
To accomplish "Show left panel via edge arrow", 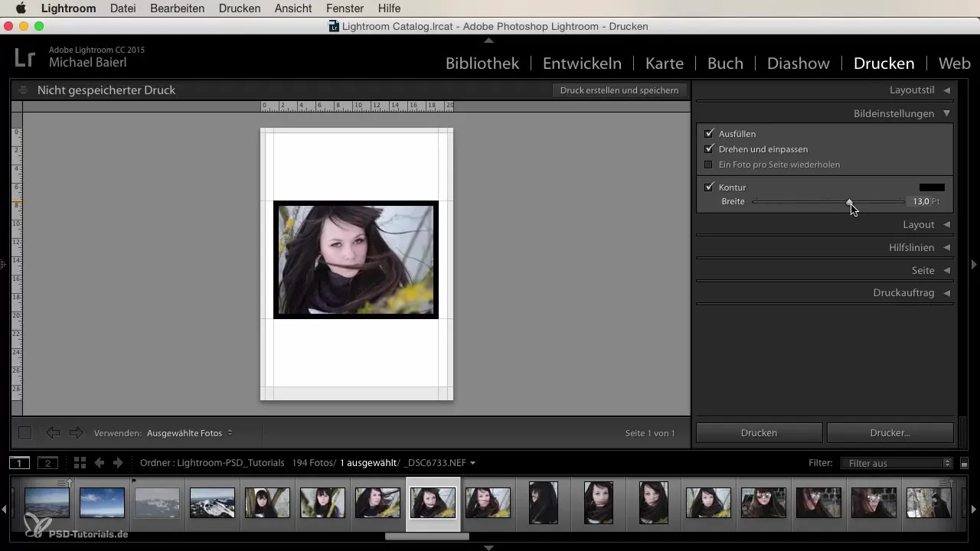I will pos(3,264).
